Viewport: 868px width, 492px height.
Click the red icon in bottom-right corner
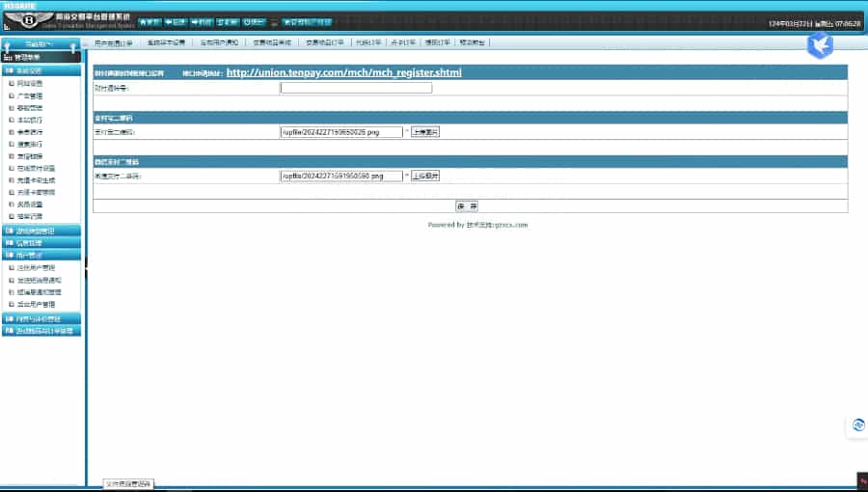[862, 481]
